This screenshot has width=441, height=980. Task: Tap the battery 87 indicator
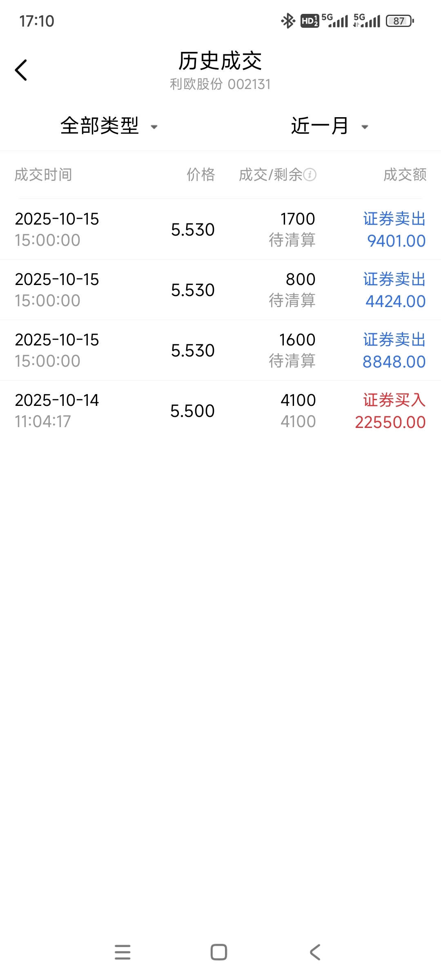pyautogui.click(x=400, y=21)
